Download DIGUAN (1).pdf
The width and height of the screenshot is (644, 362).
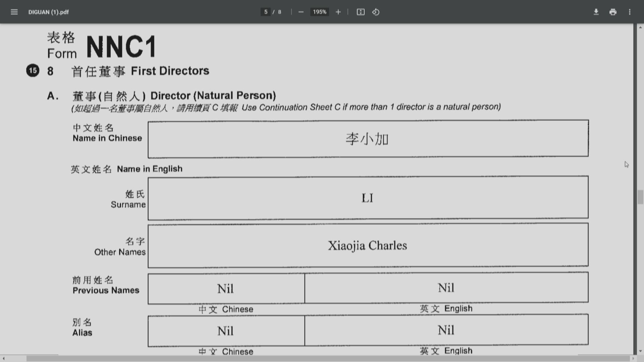tap(596, 12)
